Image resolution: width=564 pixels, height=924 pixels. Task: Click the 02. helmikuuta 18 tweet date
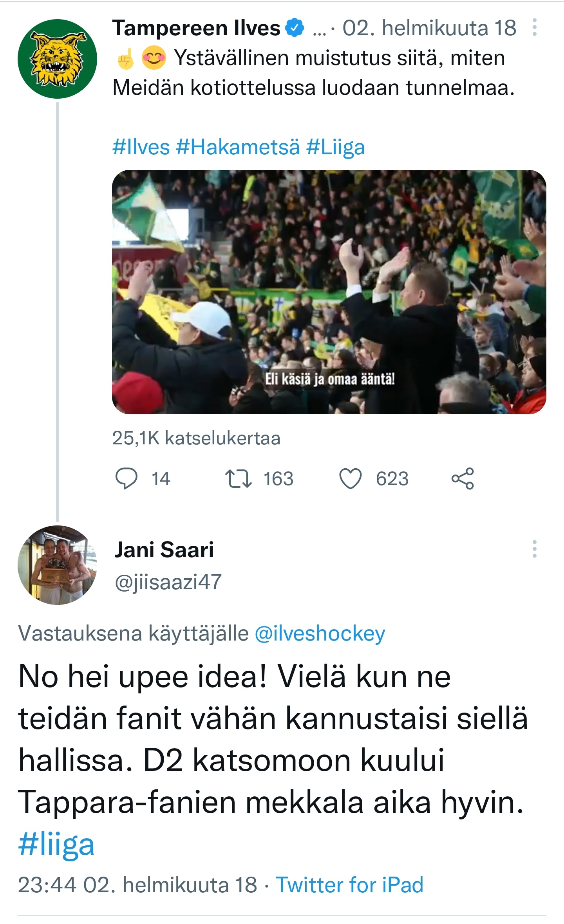pos(429,28)
